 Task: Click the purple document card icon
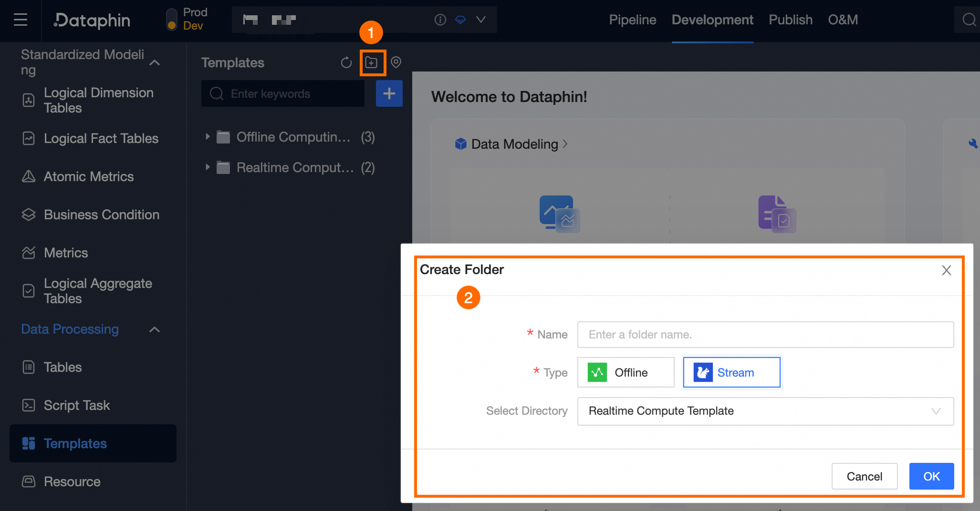[x=777, y=214]
